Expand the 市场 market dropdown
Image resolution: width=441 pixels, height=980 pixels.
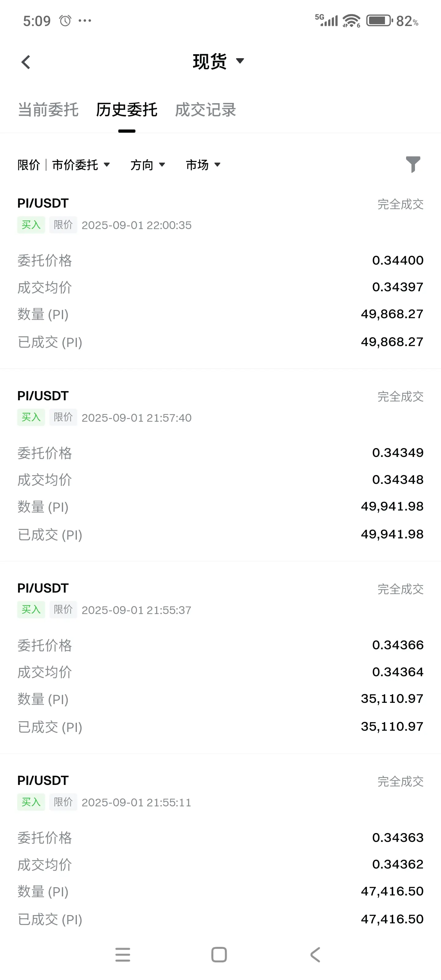pos(203,165)
